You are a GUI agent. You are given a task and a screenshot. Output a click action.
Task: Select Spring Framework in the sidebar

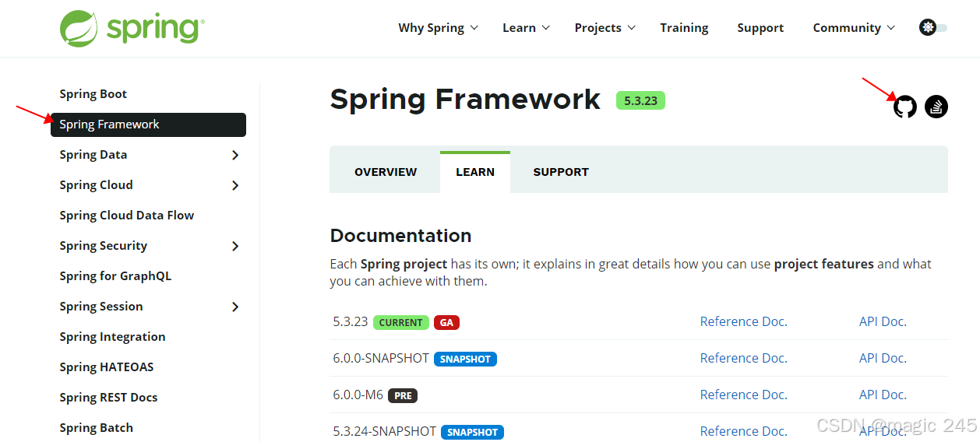[148, 125]
